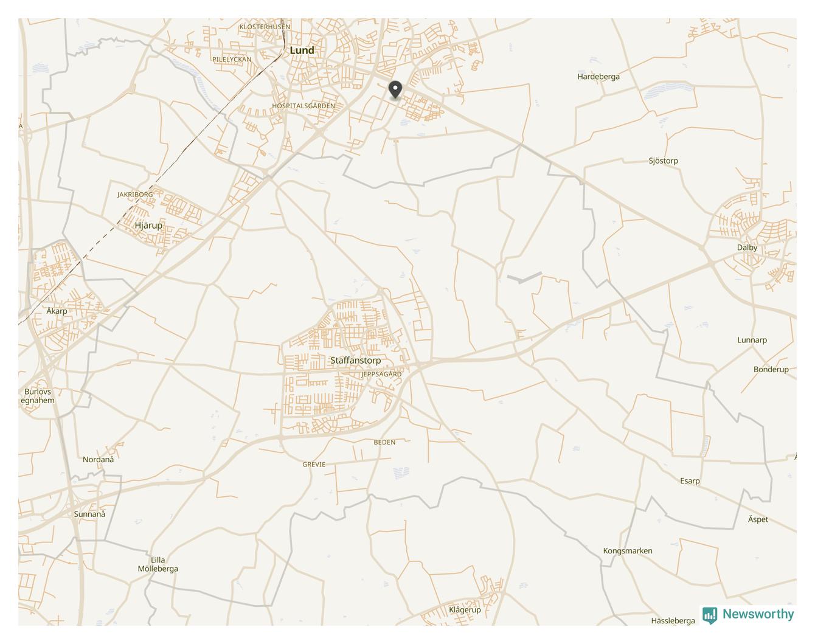The height and width of the screenshot is (644, 815).
Task: Click the Staffanstorp town label
Action: (x=356, y=361)
